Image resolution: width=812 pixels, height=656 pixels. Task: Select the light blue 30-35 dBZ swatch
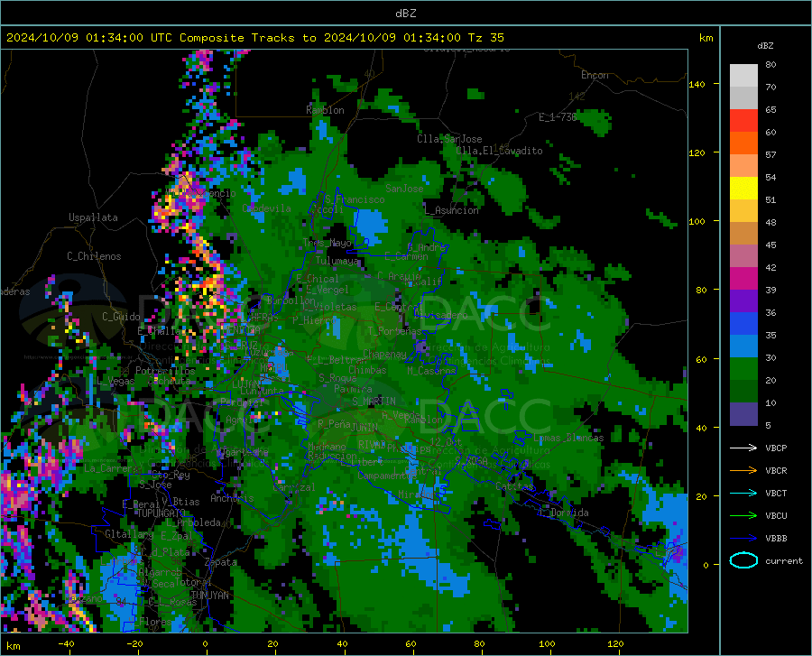pos(743,346)
